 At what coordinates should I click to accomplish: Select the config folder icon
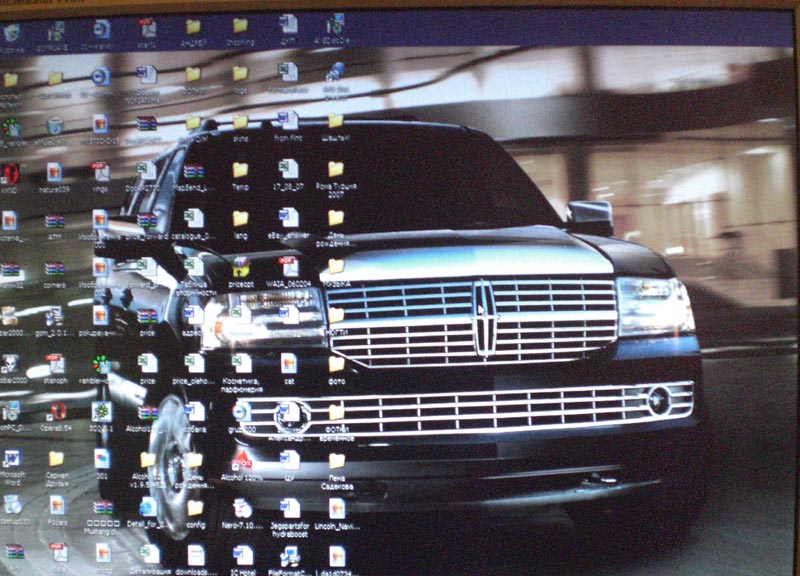(x=195, y=508)
